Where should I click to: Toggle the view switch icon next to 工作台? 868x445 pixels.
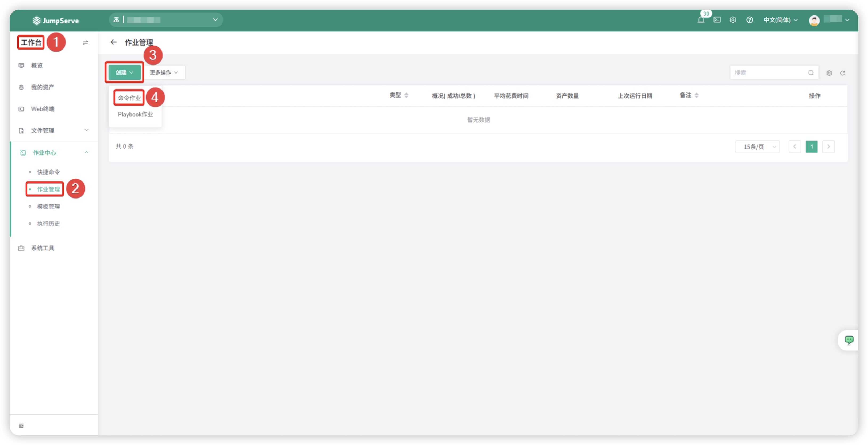[85, 43]
